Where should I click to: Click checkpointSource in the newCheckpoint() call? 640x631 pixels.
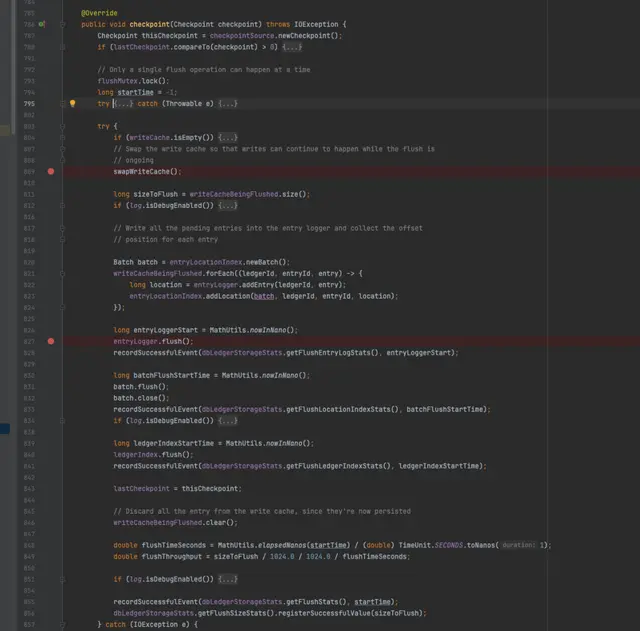coord(242,36)
